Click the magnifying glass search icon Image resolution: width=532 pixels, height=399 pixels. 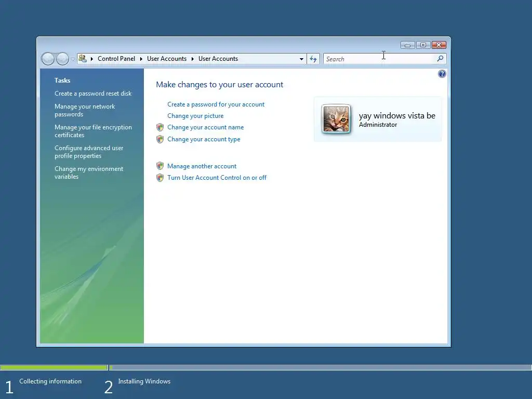point(440,59)
